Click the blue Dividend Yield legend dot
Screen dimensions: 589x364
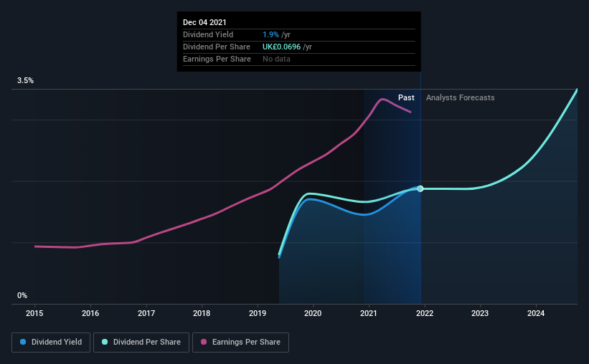pos(23,342)
